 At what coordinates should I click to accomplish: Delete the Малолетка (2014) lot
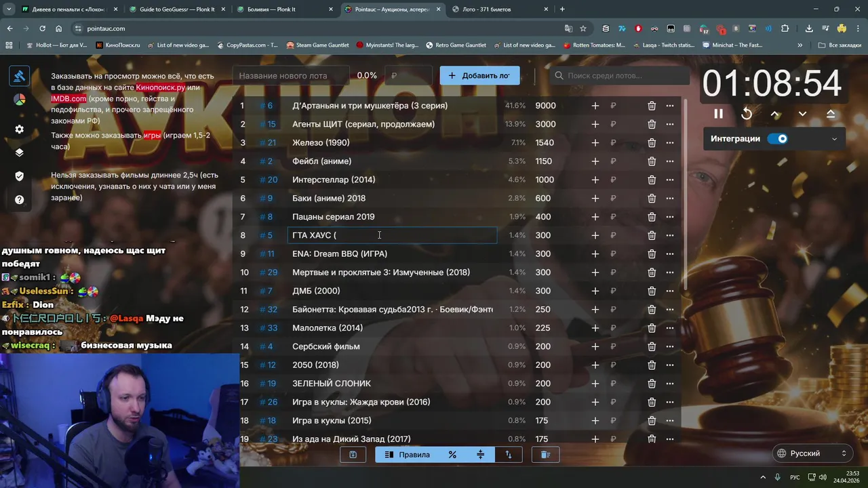coord(652,328)
